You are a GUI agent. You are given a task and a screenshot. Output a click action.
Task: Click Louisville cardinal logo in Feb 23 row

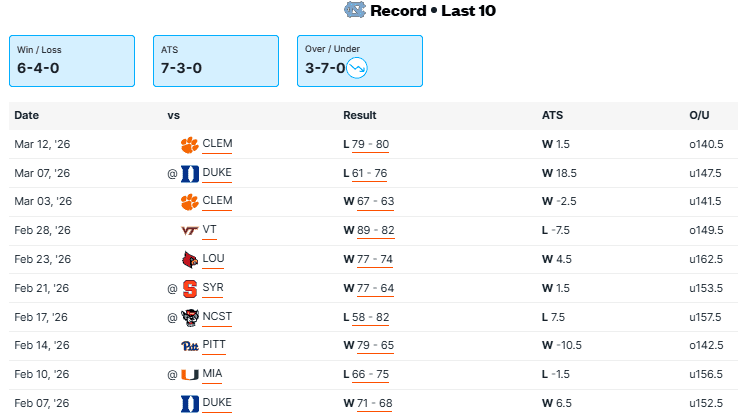[x=189, y=259]
